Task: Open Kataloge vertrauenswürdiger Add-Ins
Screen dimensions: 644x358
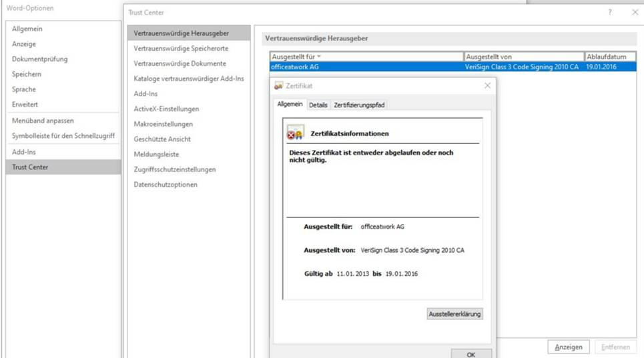Action: coord(188,79)
